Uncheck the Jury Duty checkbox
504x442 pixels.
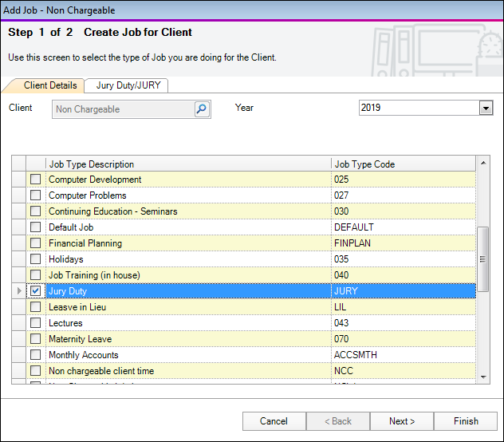(x=35, y=291)
